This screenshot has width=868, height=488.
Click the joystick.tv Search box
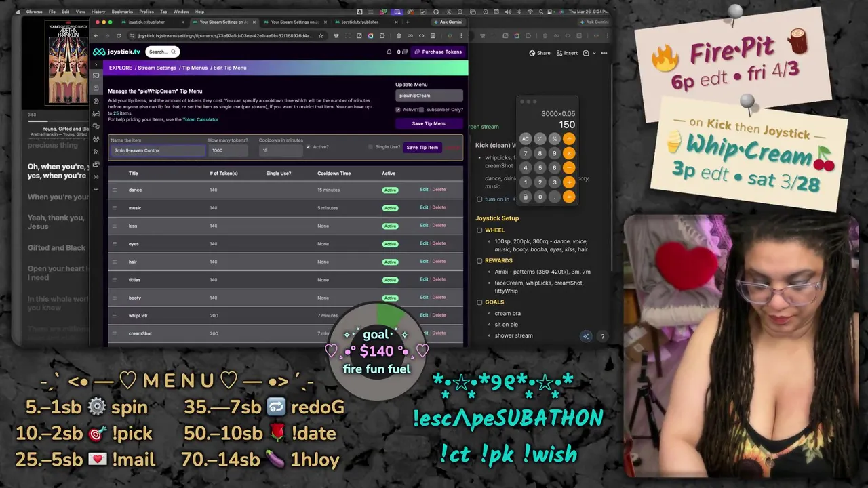tap(162, 52)
